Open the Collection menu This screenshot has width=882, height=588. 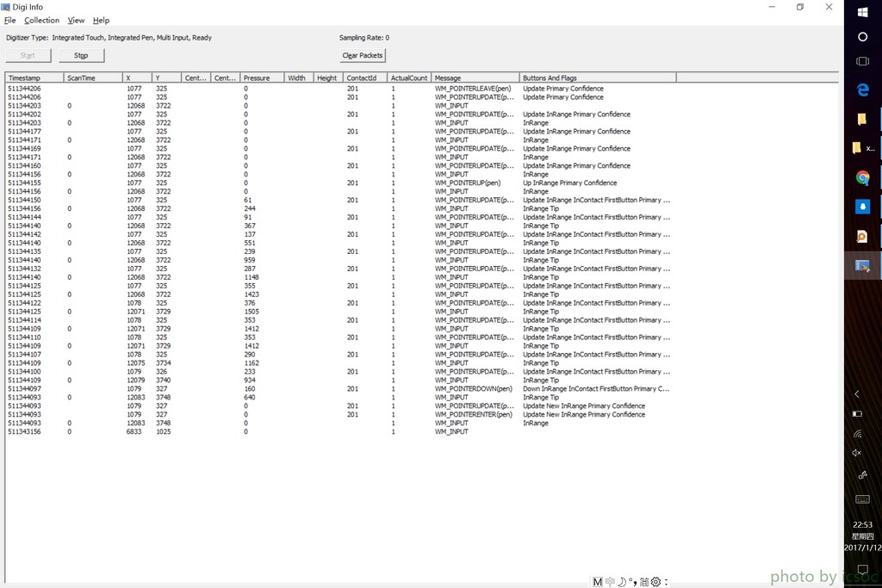point(41,21)
